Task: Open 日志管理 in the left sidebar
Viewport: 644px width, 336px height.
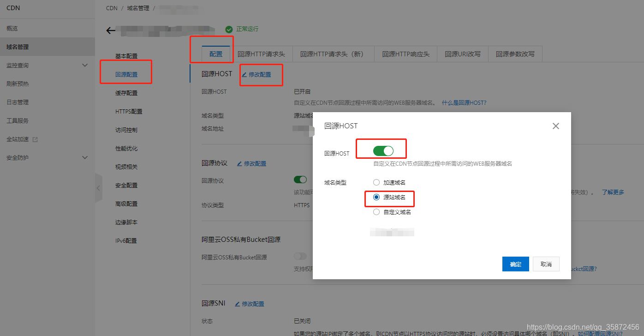Action: (x=48, y=102)
